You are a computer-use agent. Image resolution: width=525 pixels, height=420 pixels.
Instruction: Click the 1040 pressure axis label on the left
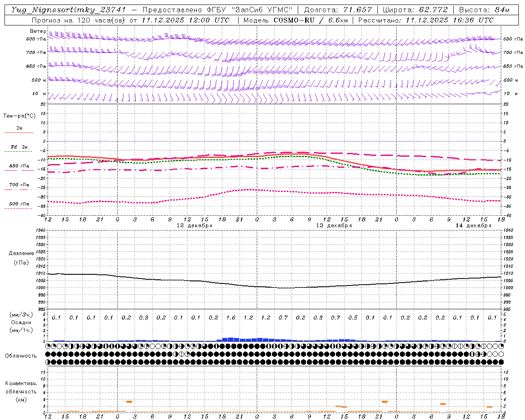[x=40, y=230]
